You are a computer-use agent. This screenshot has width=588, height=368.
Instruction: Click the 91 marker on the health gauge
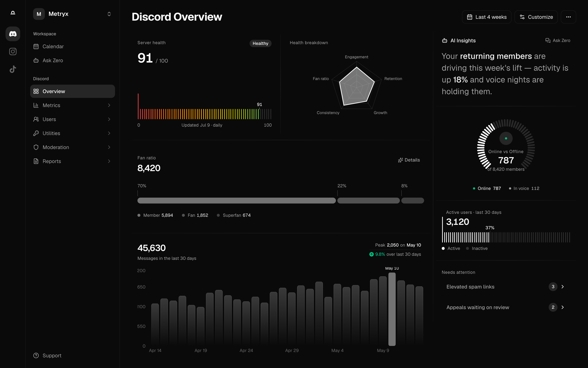259,104
